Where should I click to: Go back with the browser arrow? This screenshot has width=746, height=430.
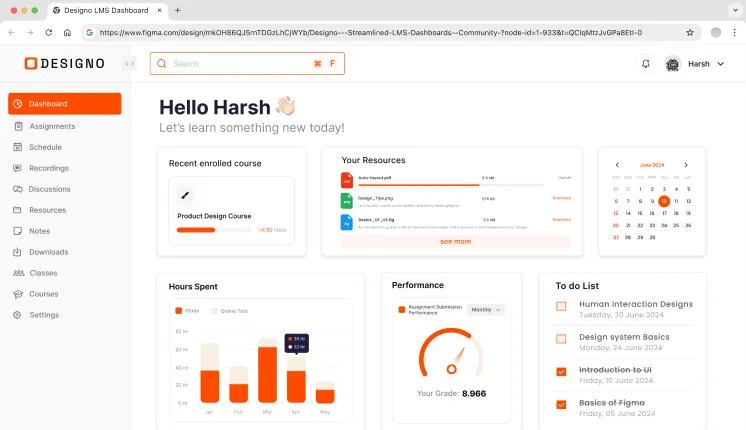click(x=12, y=32)
